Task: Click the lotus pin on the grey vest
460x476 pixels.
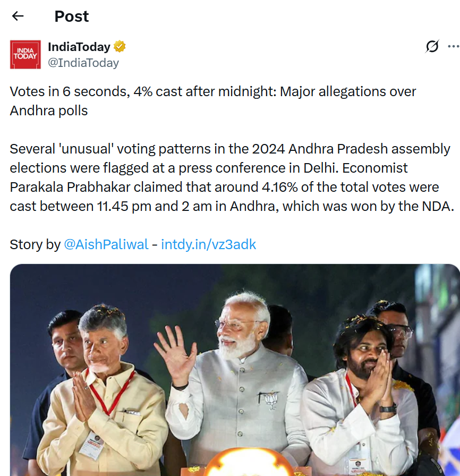Action: [271, 399]
